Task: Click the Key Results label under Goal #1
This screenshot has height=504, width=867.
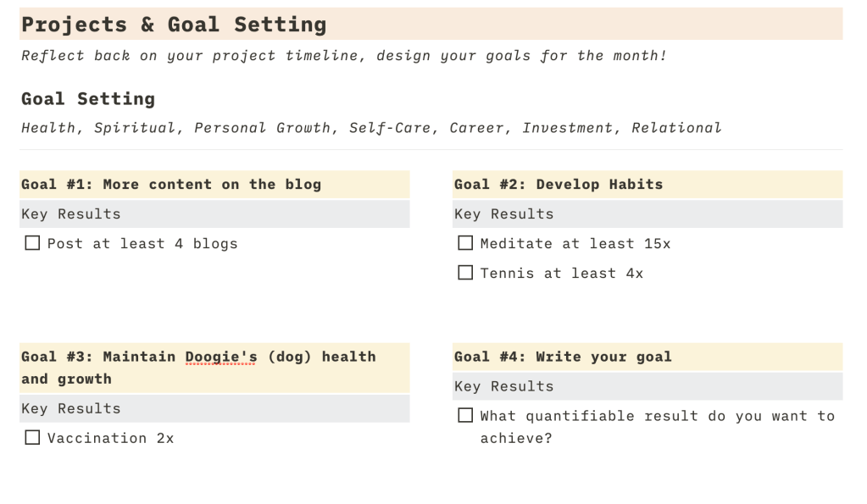Action: point(71,214)
